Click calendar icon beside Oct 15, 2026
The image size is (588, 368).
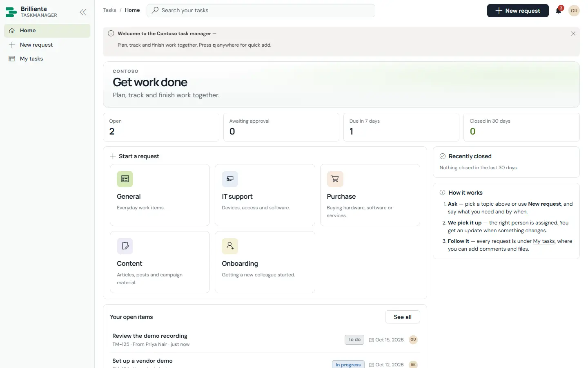(372, 340)
